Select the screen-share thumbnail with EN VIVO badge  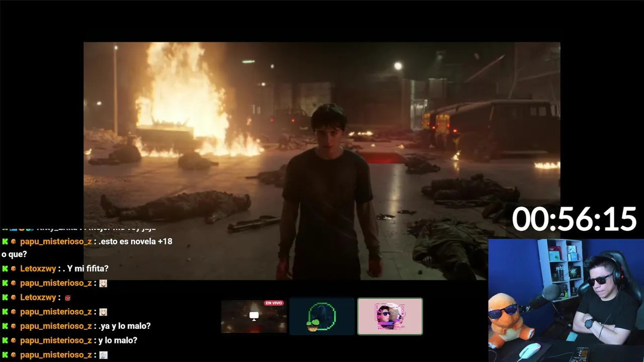tap(254, 316)
